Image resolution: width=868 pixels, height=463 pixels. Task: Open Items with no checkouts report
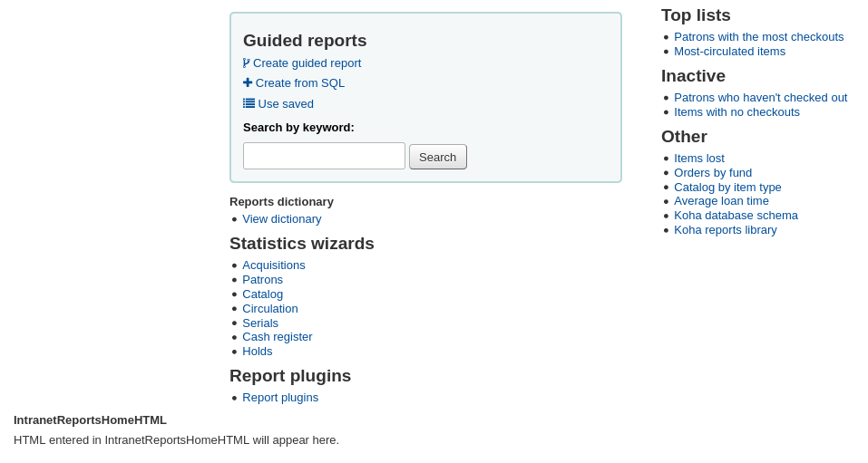click(736, 112)
